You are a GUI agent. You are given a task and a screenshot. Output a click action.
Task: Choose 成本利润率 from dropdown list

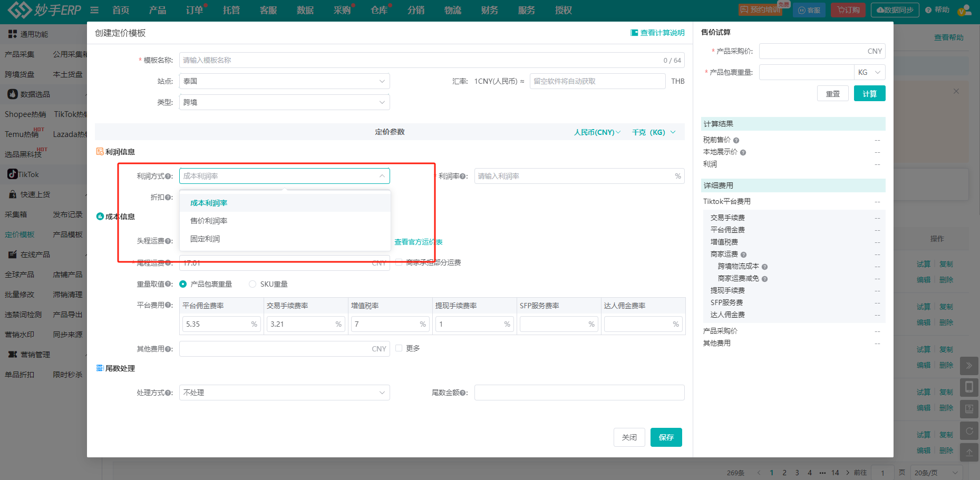(285, 203)
